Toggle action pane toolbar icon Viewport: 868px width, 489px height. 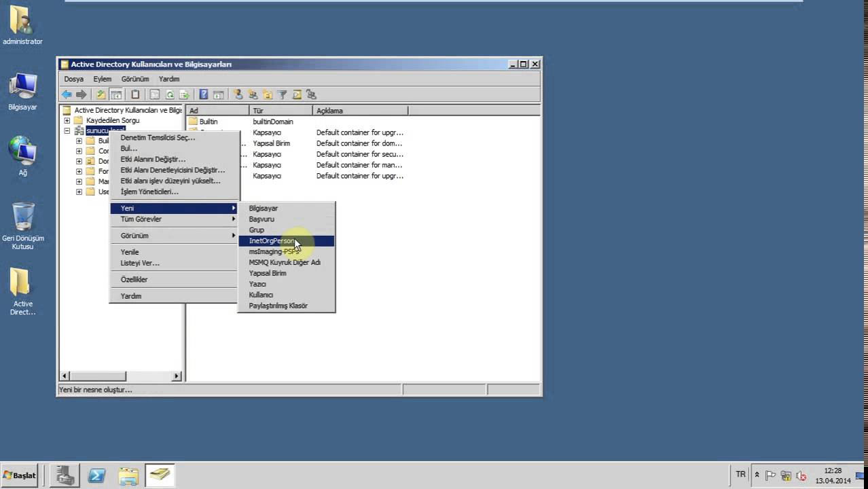219,94
